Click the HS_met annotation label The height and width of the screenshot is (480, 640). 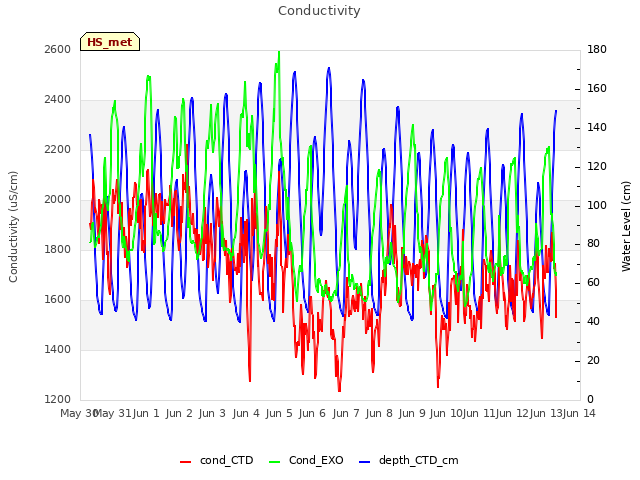point(110,42)
